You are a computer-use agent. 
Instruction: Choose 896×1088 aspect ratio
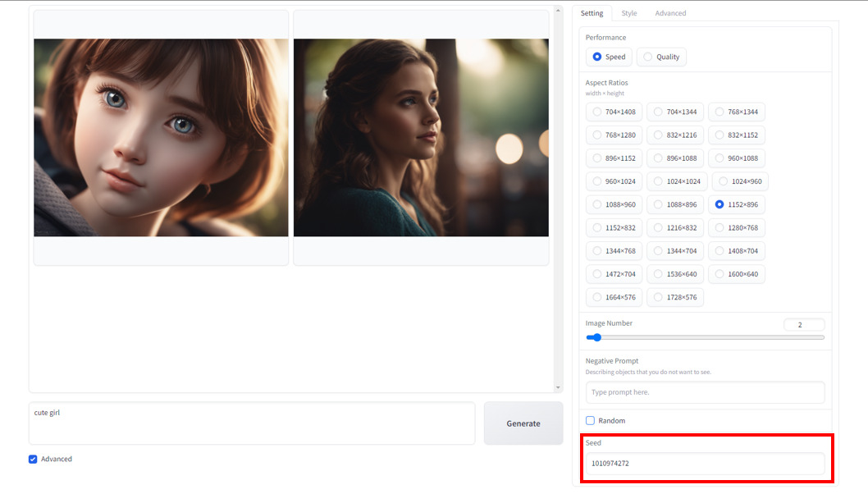(675, 158)
